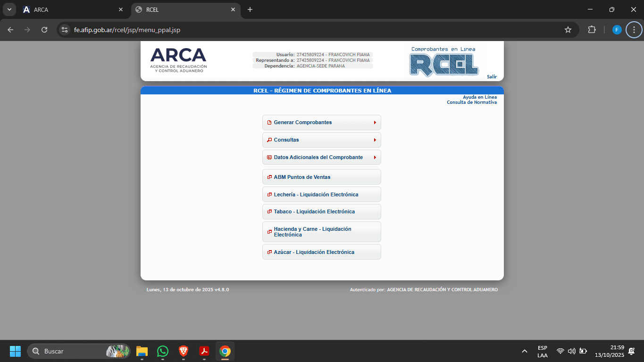Image resolution: width=644 pixels, height=362 pixels.
Task: Open Ayuda en Línea link
Action: pyautogui.click(x=480, y=97)
